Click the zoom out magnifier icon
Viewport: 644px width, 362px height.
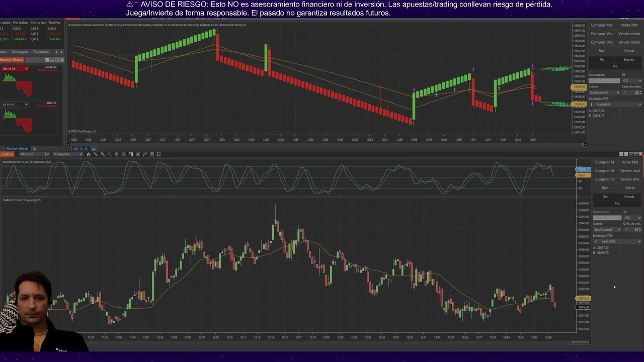(x=110, y=154)
